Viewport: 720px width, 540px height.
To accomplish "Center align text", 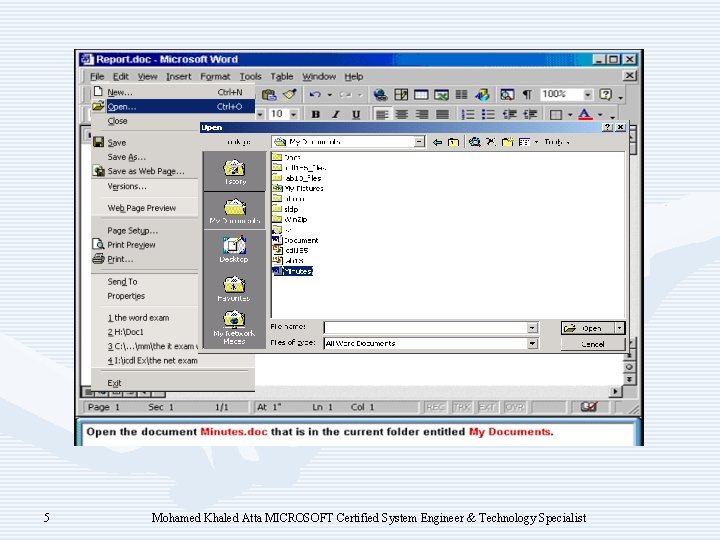I will click(x=402, y=114).
